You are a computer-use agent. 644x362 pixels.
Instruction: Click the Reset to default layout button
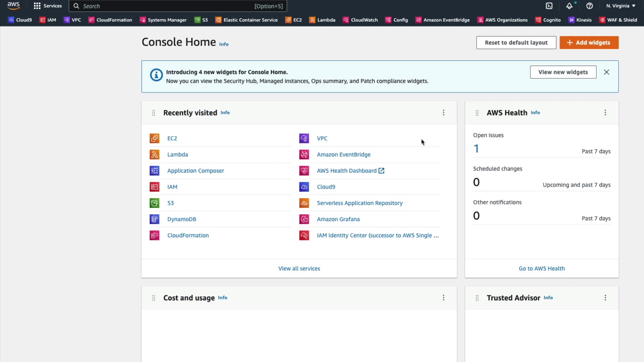click(x=516, y=43)
